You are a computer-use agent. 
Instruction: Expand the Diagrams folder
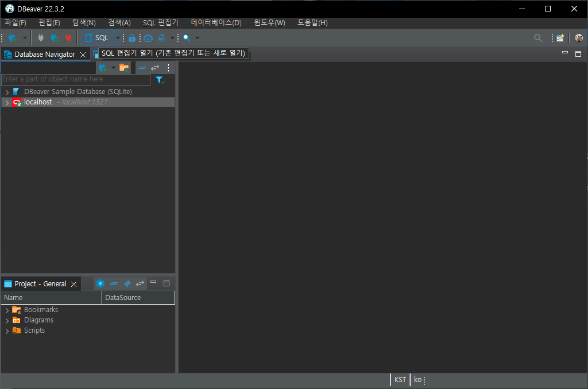[7, 321]
